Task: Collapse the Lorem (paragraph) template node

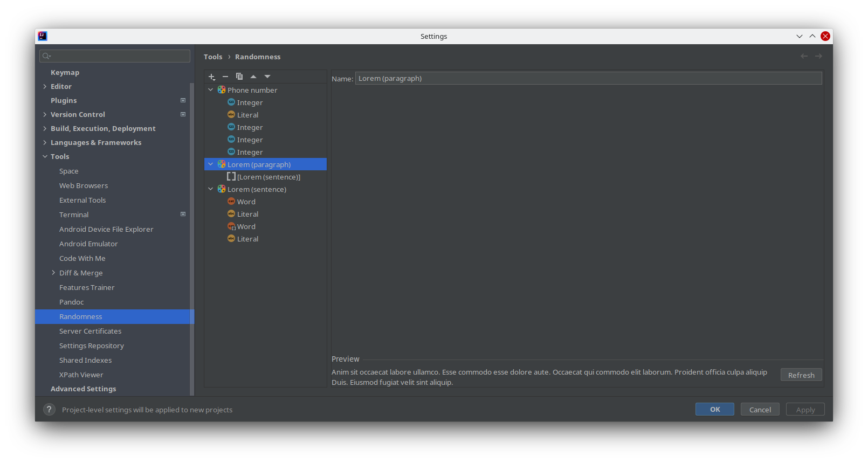Action: point(211,164)
